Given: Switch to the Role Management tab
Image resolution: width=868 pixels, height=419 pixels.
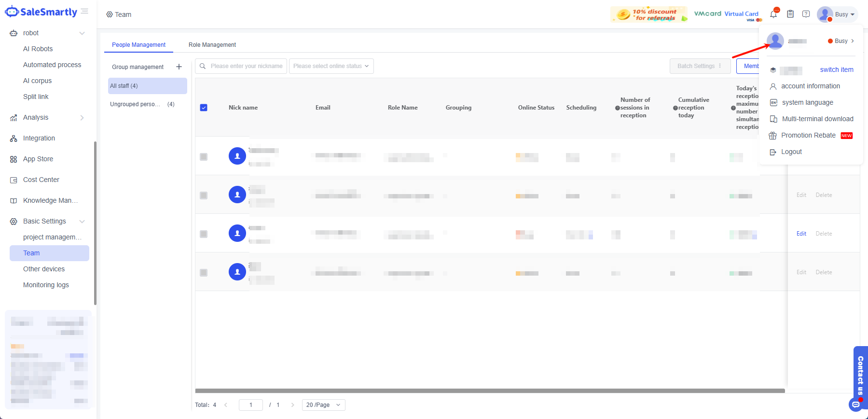Looking at the screenshot, I should [x=212, y=45].
